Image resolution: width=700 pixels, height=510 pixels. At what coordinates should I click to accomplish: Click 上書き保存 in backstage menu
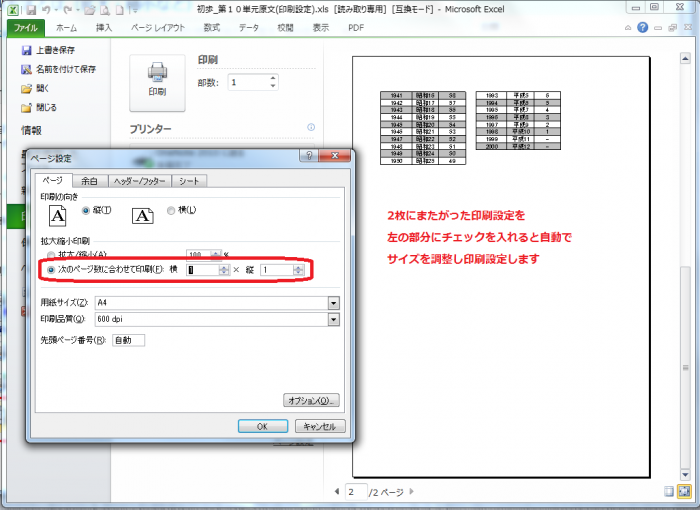point(48,50)
